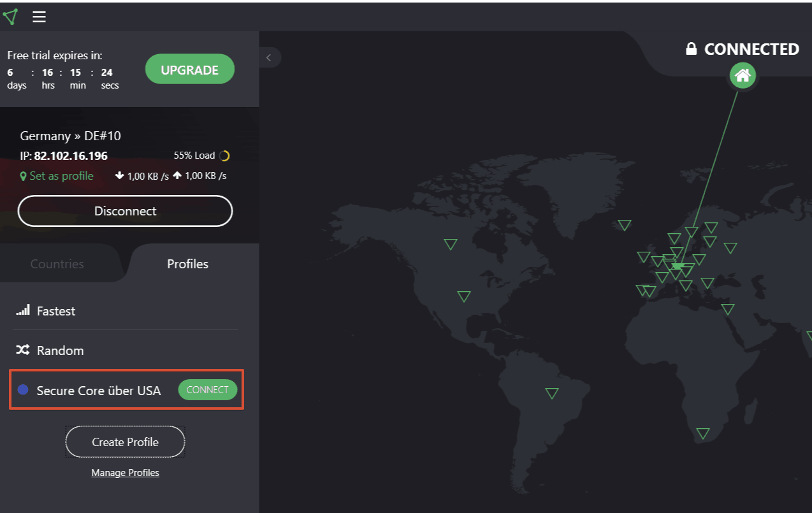Open the hamburger menu
812x513 pixels.
39,17
